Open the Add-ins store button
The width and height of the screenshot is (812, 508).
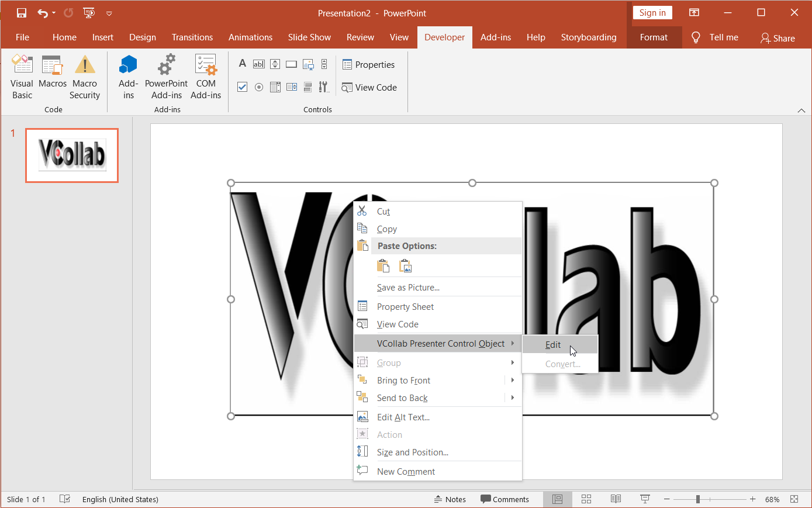pyautogui.click(x=128, y=77)
